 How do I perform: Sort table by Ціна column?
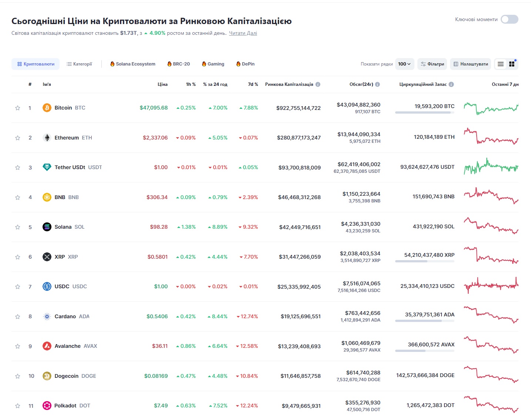click(162, 84)
